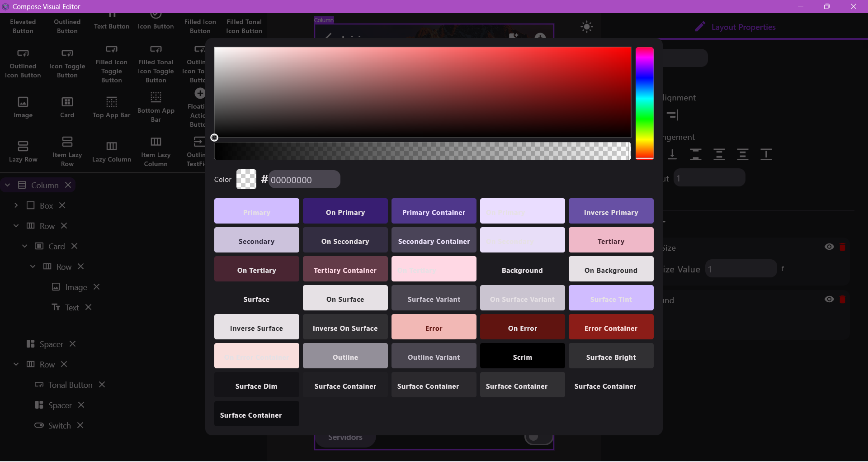Remove the Switch element from the tree
This screenshot has width=868, height=462.
click(80, 425)
